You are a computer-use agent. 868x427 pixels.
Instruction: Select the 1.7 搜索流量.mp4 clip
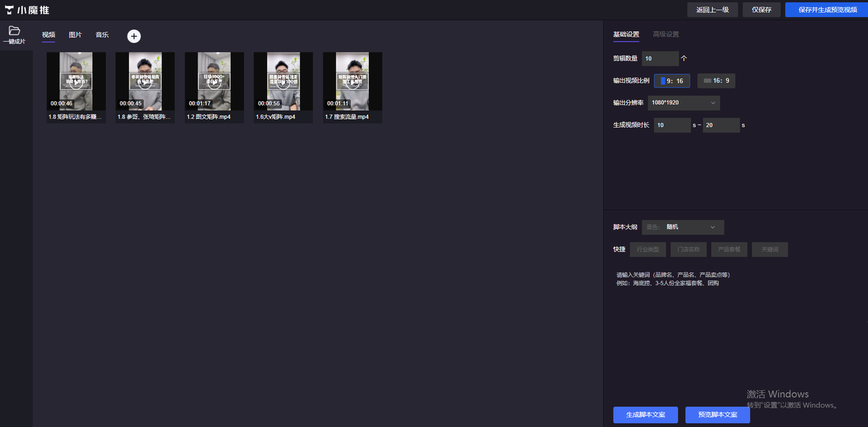(353, 81)
